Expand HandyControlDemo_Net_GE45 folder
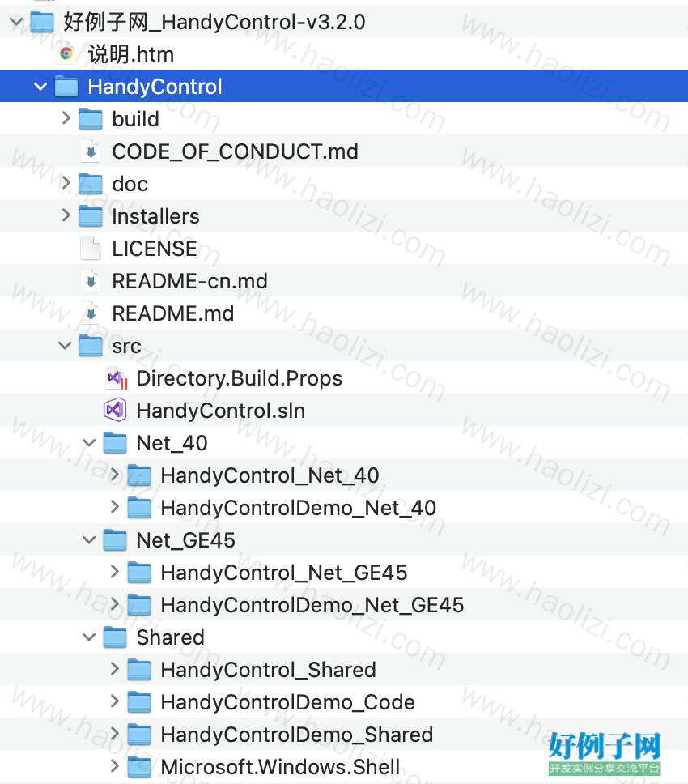The height and width of the screenshot is (784, 688). tap(115, 604)
